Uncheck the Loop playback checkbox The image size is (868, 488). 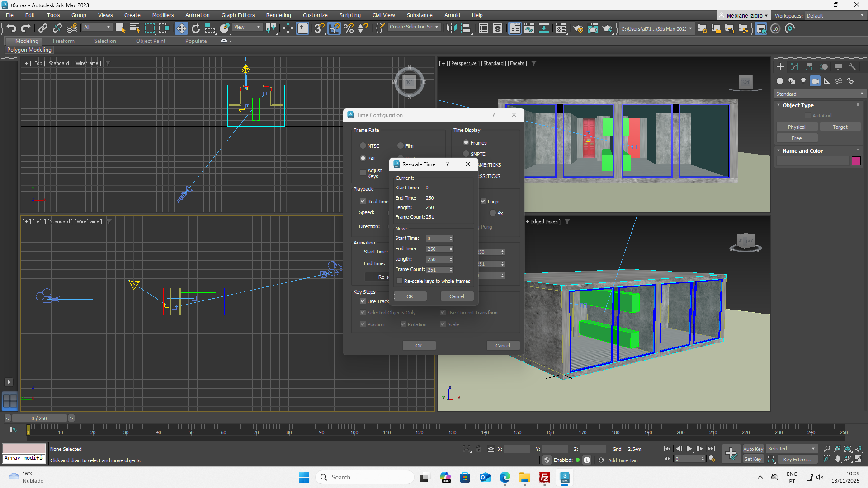[483, 202]
